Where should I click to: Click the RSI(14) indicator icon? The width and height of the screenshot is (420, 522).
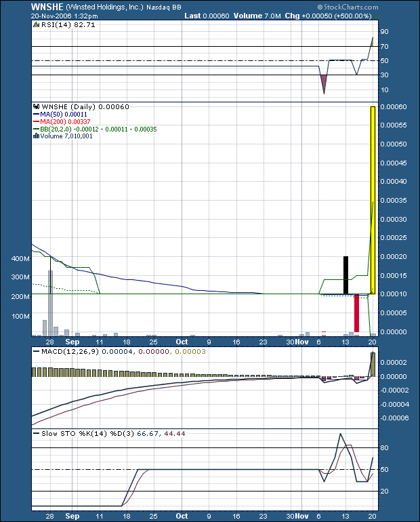tap(37, 25)
